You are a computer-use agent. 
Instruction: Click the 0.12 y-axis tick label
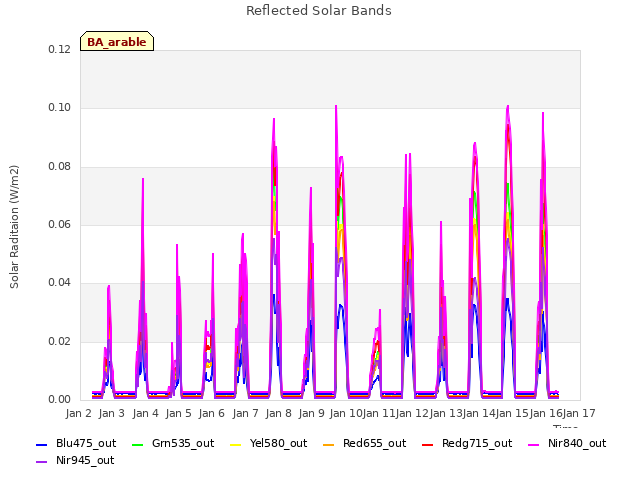click(60, 49)
